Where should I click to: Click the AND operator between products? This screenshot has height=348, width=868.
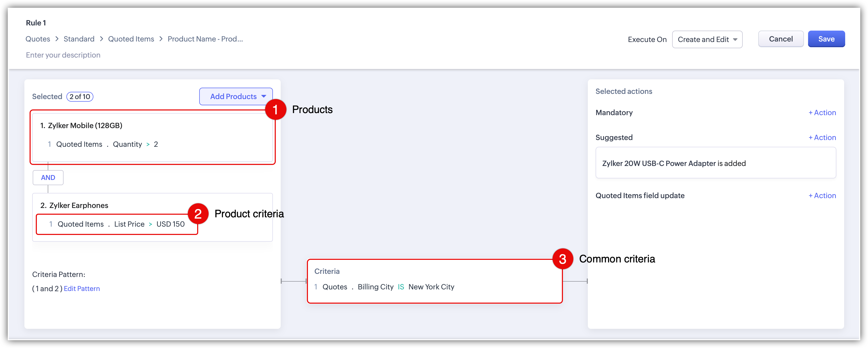(48, 178)
